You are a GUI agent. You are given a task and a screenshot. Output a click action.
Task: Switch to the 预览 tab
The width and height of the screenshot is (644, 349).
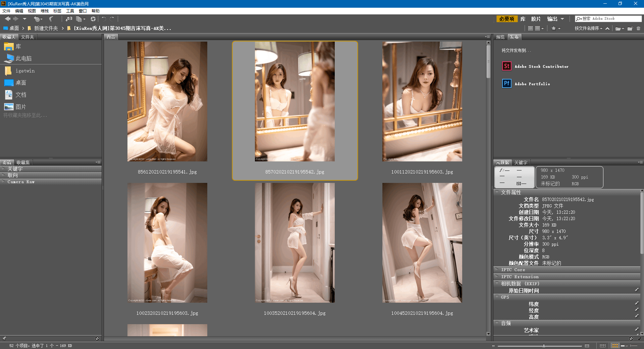tap(500, 37)
